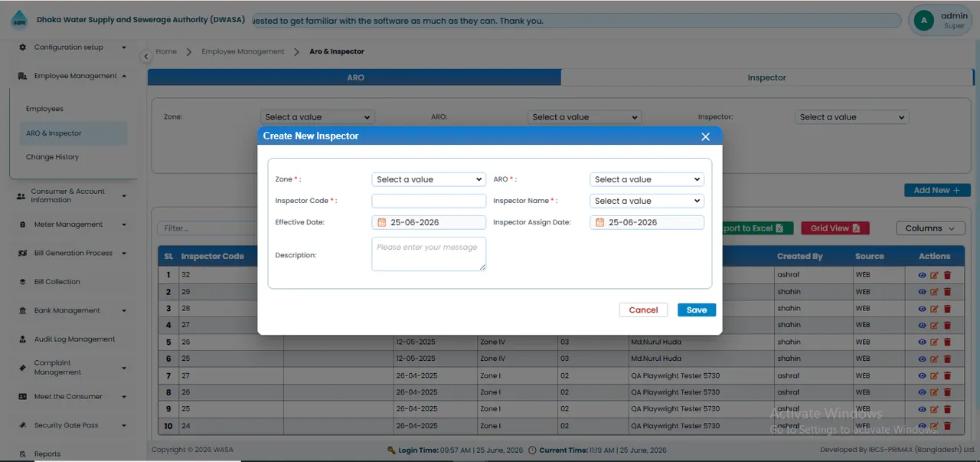View row 5 details with eye icon

click(x=922, y=342)
